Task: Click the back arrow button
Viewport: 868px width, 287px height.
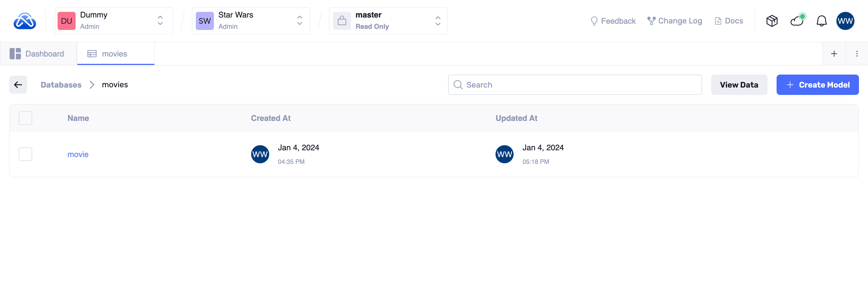Action: click(x=18, y=85)
